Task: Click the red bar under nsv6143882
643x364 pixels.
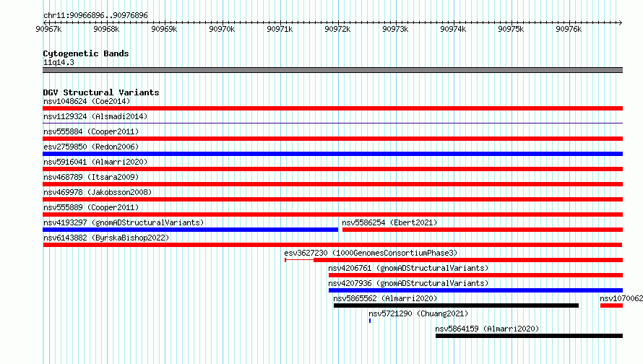Action: 332,245
